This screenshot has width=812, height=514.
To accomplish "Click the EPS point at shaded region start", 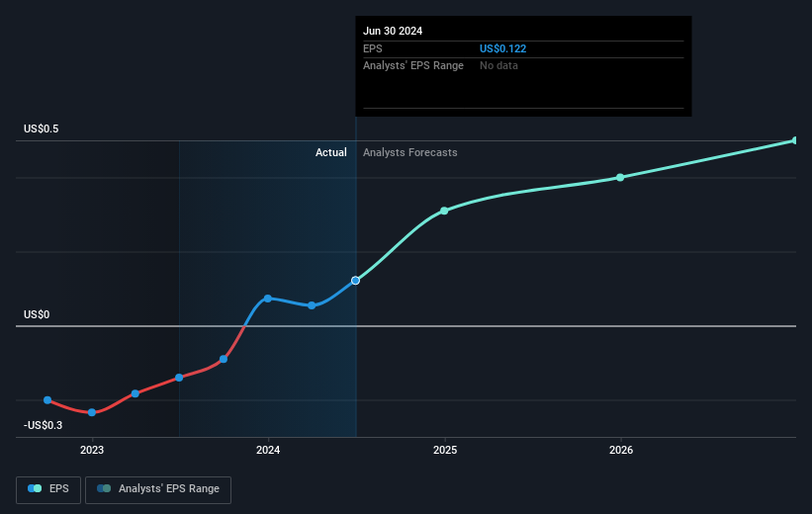I will tap(179, 378).
